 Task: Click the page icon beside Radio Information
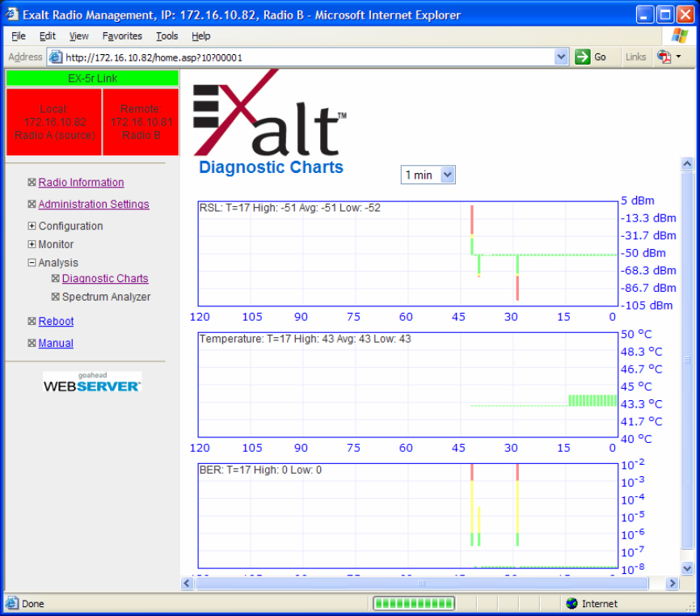click(x=32, y=182)
